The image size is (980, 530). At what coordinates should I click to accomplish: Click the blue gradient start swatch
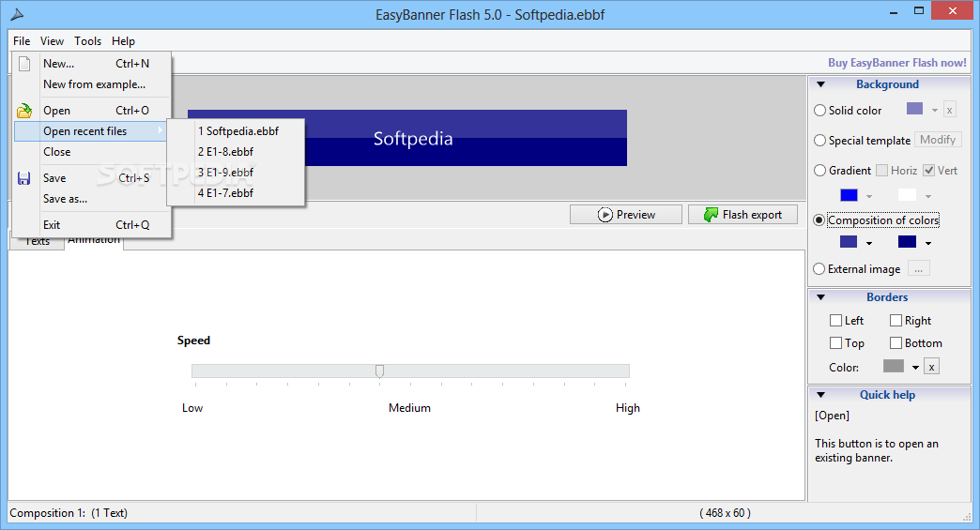pos(849,195)
